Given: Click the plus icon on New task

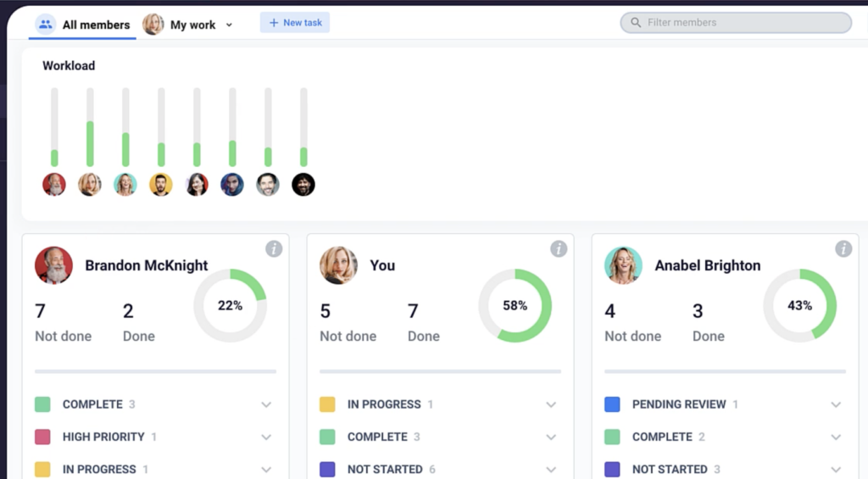Looking at the screenshot, I should [274, 23].
